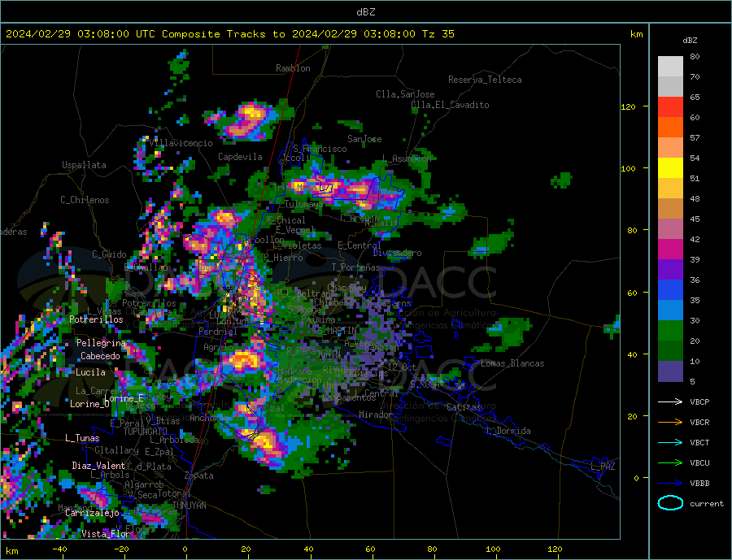Screen dimensions: 732x560
Task: Click the orange VBCR arrow in legend
Action: click(x=670, y=423)
